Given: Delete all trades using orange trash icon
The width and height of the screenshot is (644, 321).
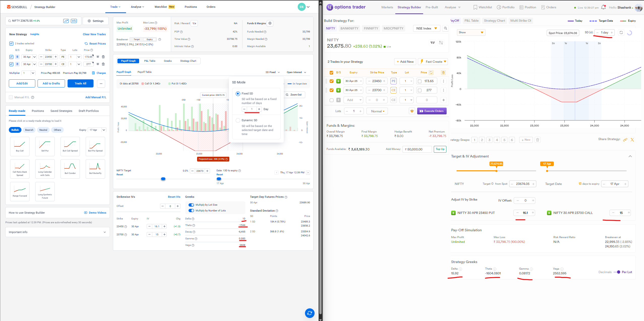Looking at the screenshot, I should tap(443, 73).
